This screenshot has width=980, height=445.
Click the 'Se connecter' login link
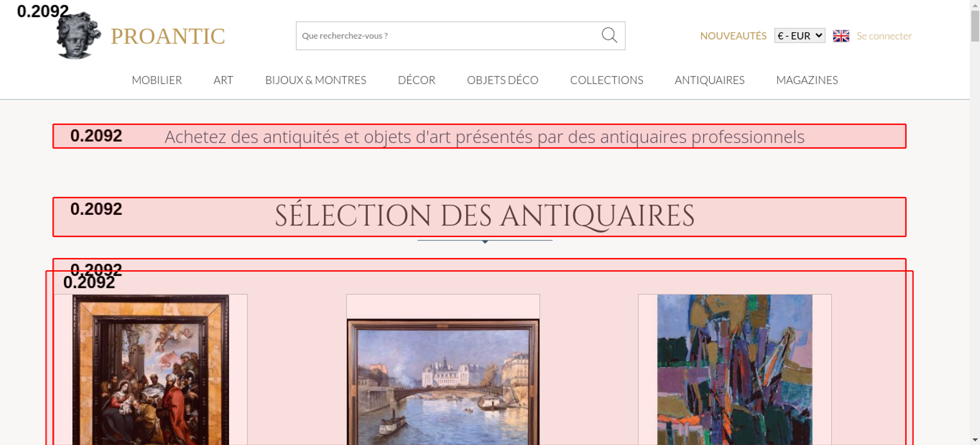point(884,36)
